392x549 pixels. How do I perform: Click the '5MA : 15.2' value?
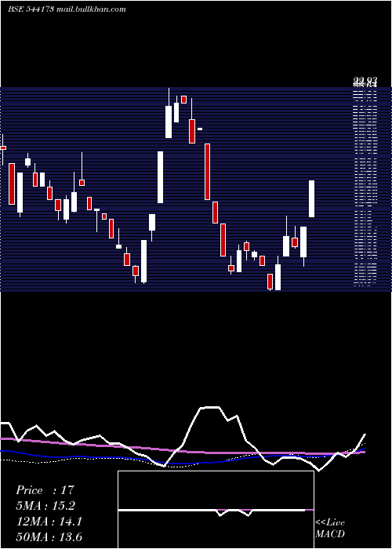pyautogui.click(x=45, y=506)
